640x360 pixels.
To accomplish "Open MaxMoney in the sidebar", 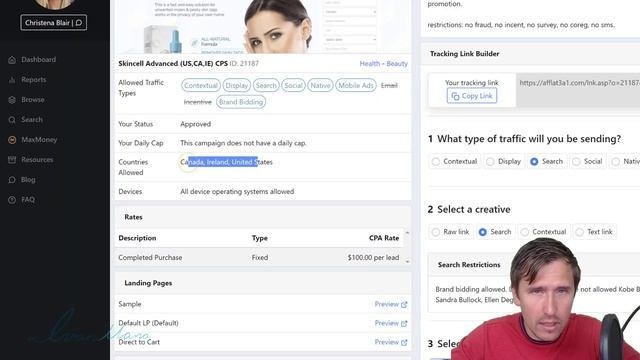I will click(39, 140).
